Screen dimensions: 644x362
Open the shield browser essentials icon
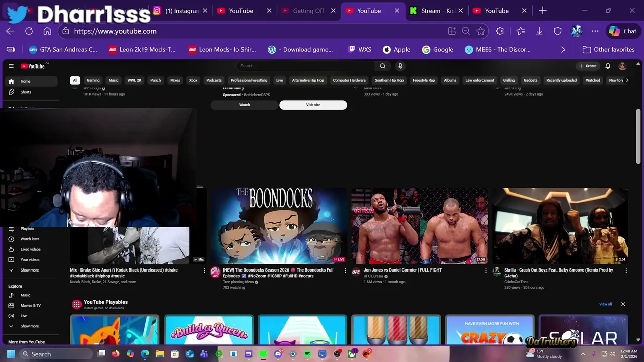pyautogui.click(x=558, y=31)
